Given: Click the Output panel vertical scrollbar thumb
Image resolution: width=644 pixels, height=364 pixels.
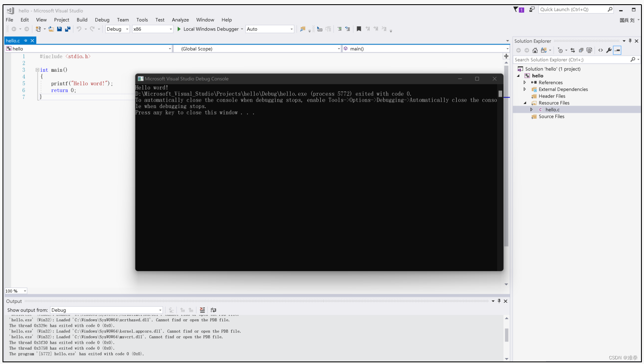Looking at the screenshot, I should tap(506, 335).
